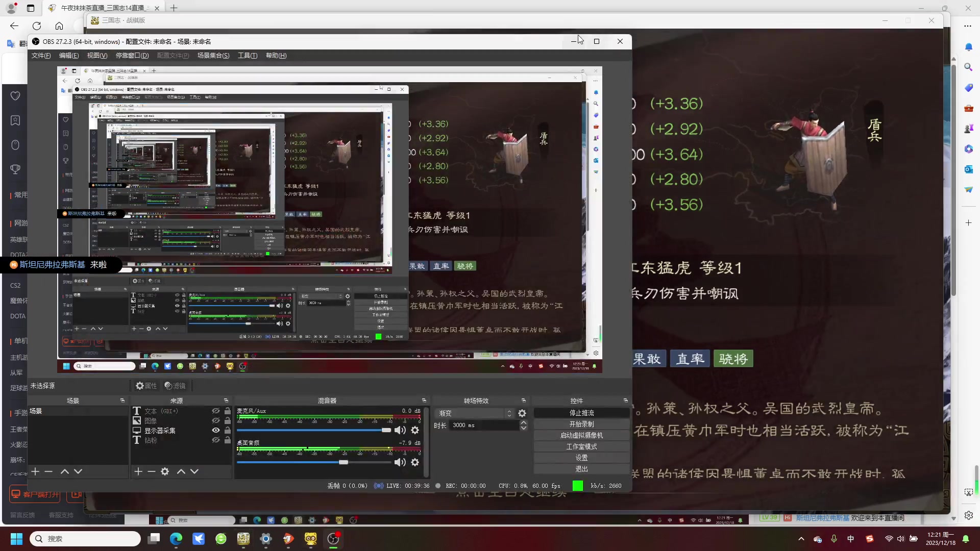Click the Windows taskbar search box
The image size is (980, 551).
pyautogui.click(x=85, y=539)
